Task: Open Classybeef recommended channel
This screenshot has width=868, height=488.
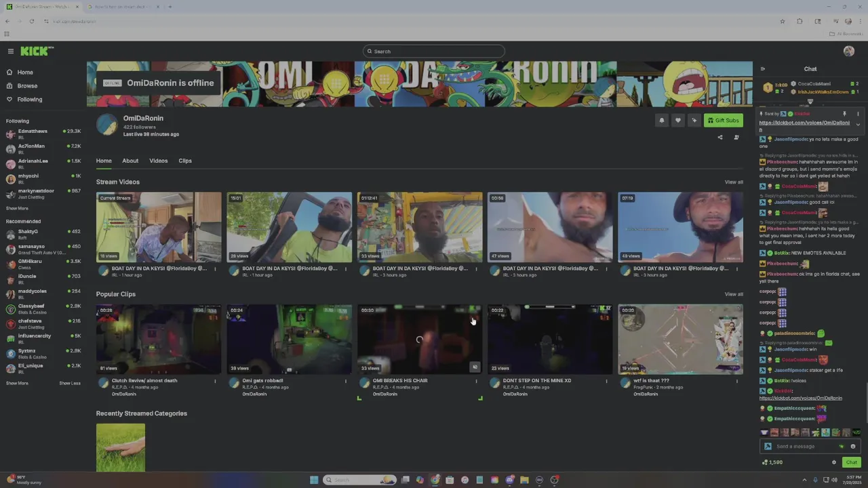Action: tap(43, 308)
